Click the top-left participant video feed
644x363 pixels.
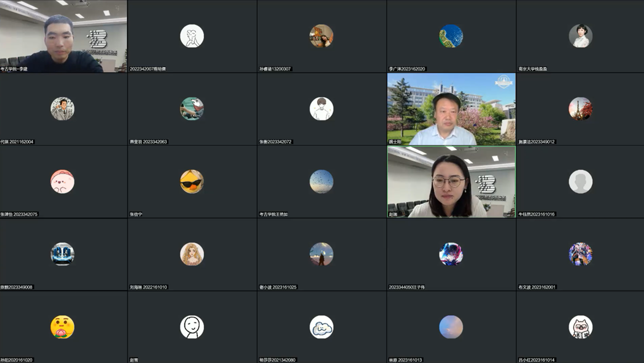[x=63, y=36]
